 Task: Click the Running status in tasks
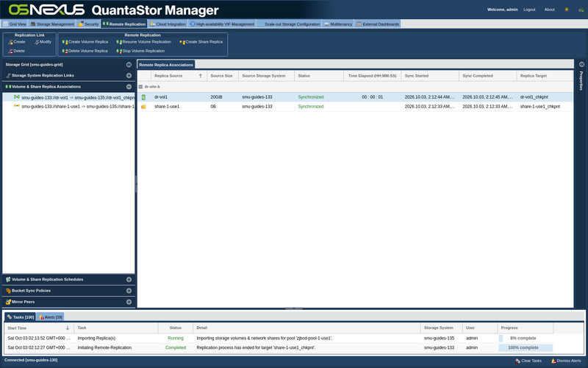tap(176, 339)
